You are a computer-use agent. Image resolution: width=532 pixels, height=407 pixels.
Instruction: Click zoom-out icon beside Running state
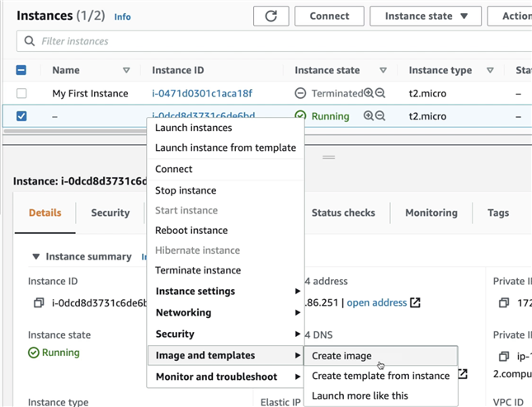coord(380,116)
